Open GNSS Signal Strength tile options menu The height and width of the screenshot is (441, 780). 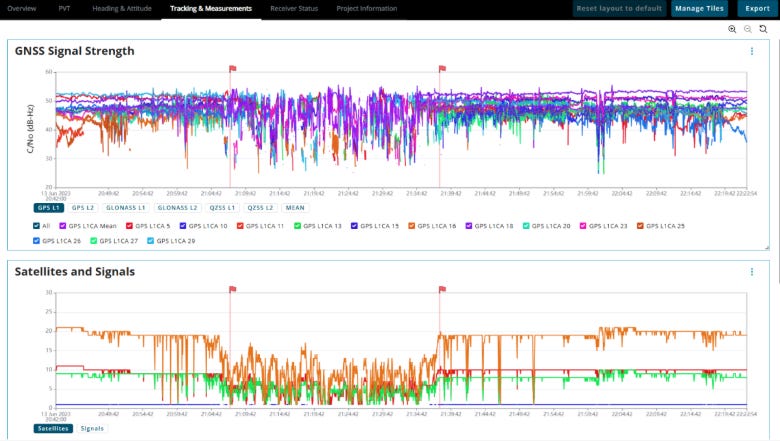click(752, 51)
